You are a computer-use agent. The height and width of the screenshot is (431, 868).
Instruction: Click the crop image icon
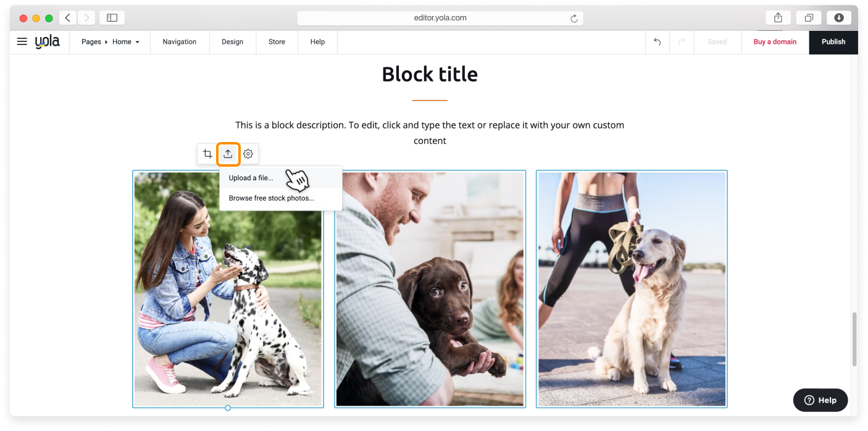207,154
